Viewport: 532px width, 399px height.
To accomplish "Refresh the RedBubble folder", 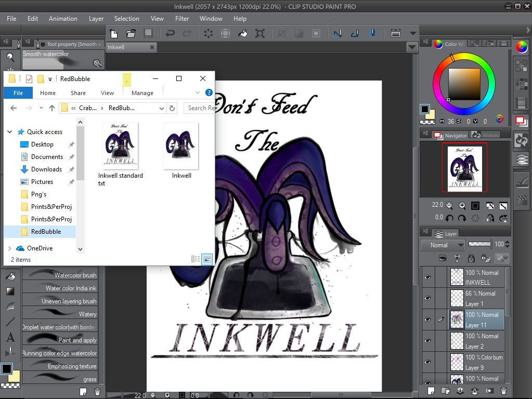I will click(x=172, y=108).
